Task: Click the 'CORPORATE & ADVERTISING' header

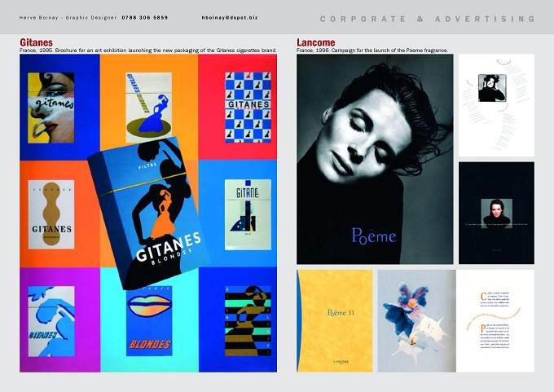Action: coord(428,19)
